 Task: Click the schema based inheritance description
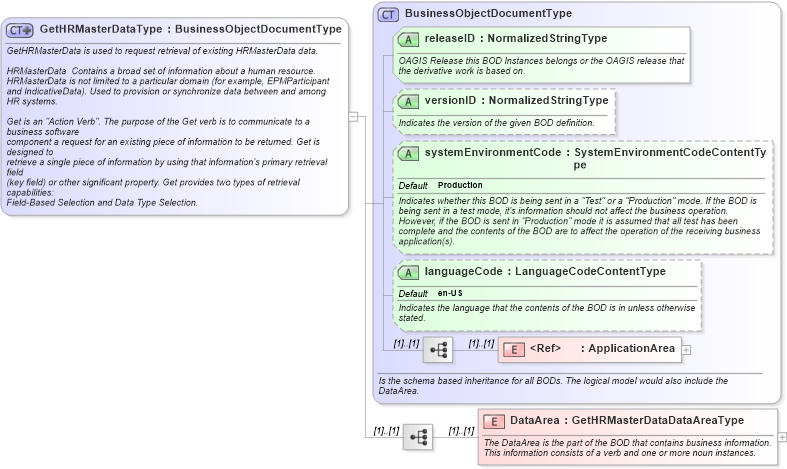coord(553,386)
